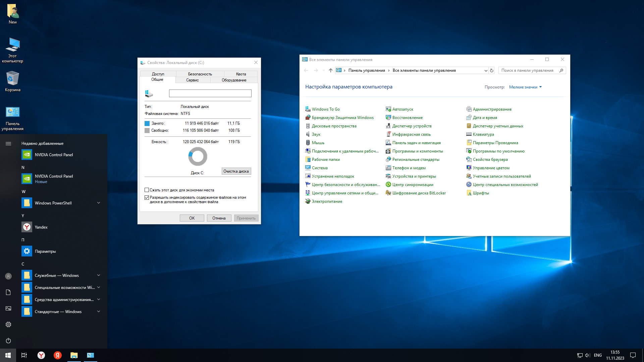
Task: Click the volume icon in system tray
Action: (x=587, y=355)
